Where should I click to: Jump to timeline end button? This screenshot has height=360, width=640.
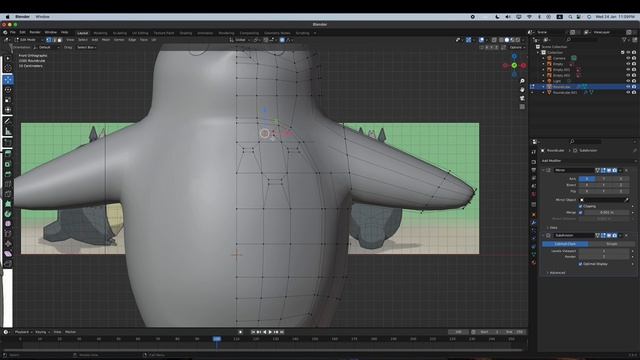click(282, 332)
